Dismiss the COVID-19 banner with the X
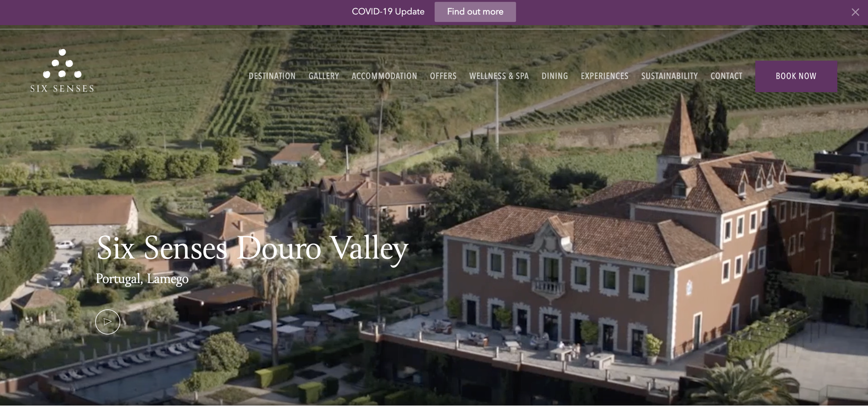 coord(855,12)
